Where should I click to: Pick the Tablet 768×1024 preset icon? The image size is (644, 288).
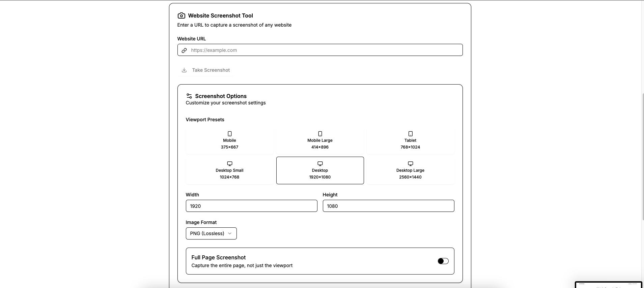pos(411,134)
